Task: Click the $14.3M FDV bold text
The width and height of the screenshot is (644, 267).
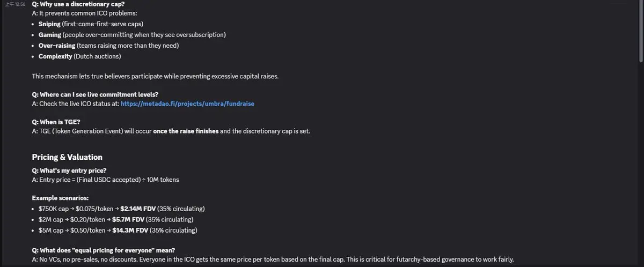Action: [x=130, y=231]
